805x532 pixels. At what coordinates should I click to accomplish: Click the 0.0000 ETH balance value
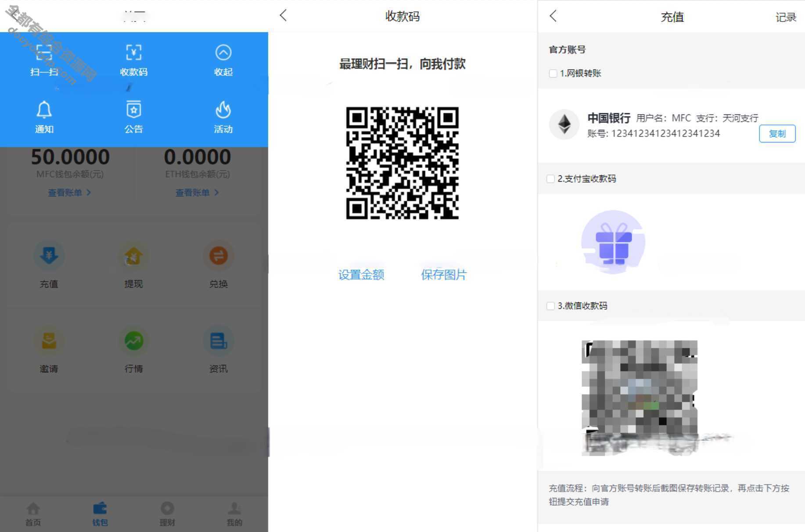coord(197,157)
